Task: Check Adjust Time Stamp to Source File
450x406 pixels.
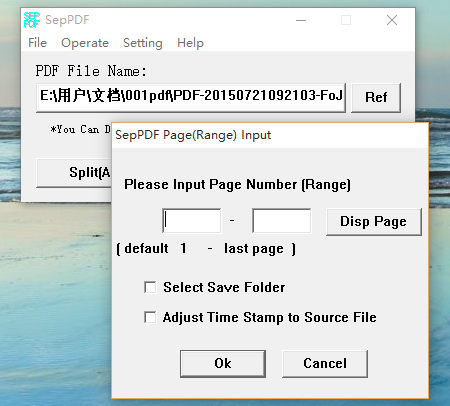Action: 150,317
